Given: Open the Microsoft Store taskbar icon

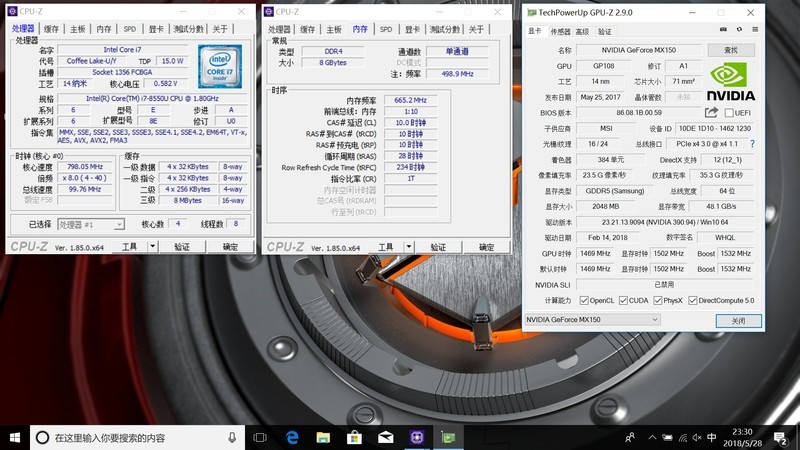Looking at the screenshot, I should coord(354,437).
